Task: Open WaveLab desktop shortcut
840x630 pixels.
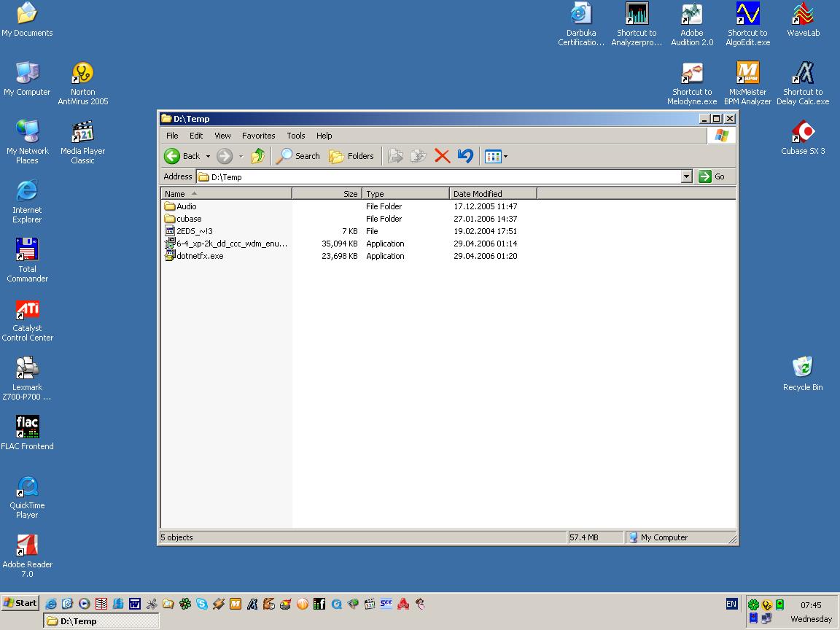Action: coord(803,22)
